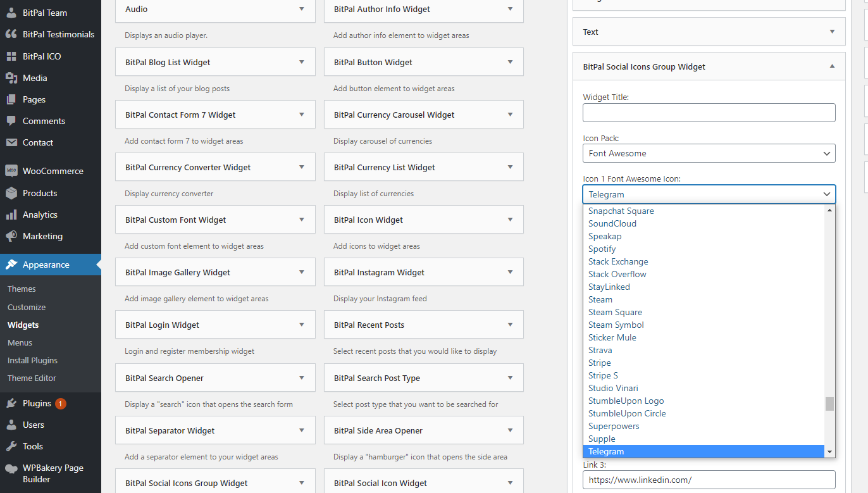Image resolution: width=868 pixels, height=493 pixels.
Task: Open the Widgets submenu item
Action: coord(23,325)
